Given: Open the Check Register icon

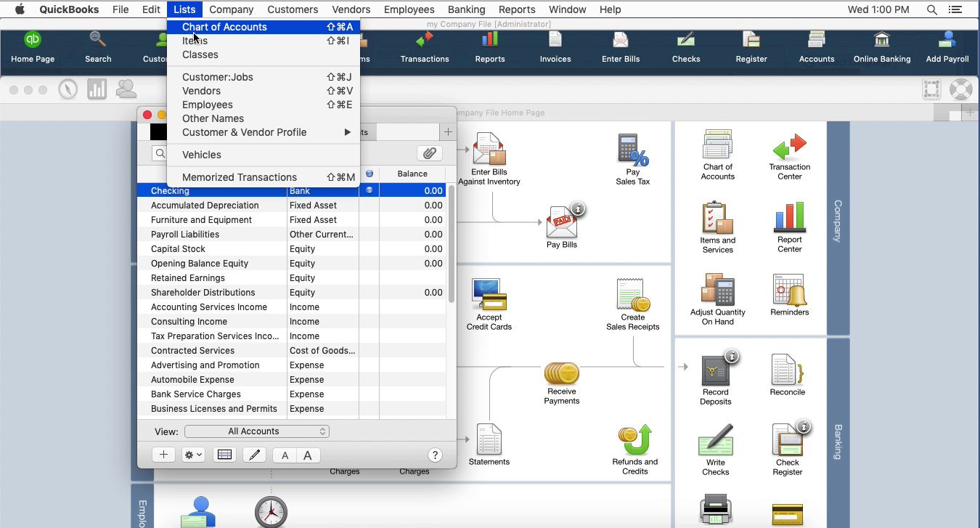Looking at the screenshot, I should click(x=788, y=450).
